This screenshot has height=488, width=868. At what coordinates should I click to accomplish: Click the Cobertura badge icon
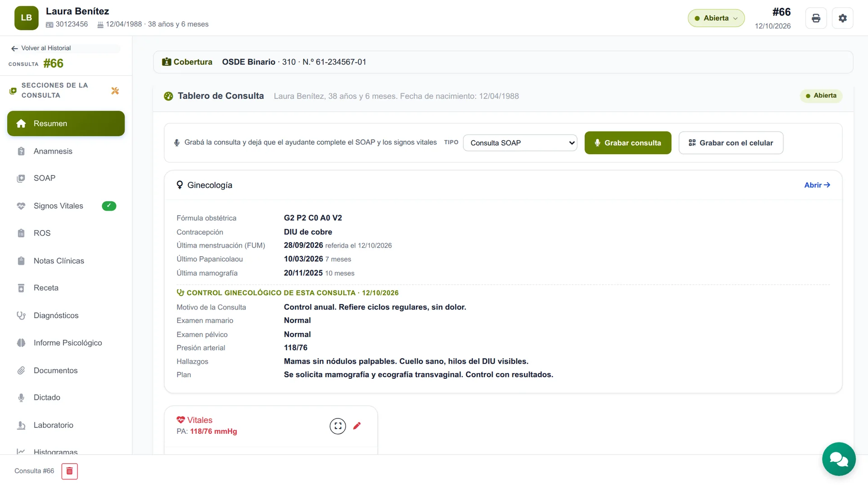point(166,62)
